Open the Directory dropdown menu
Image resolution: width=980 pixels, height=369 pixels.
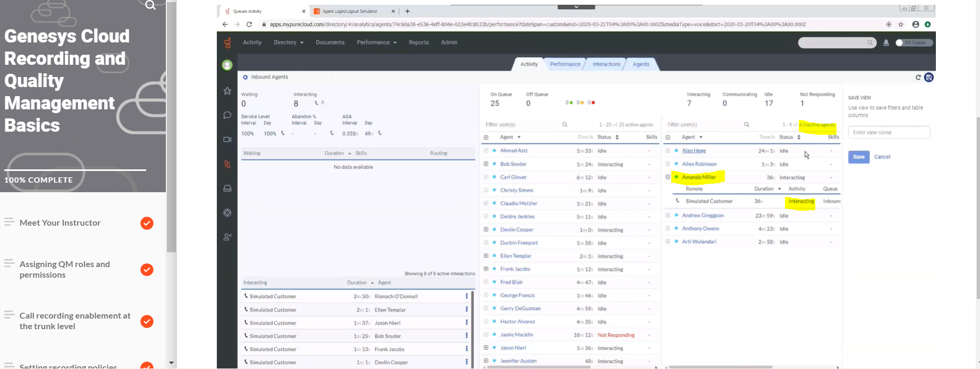pos(289,42)
